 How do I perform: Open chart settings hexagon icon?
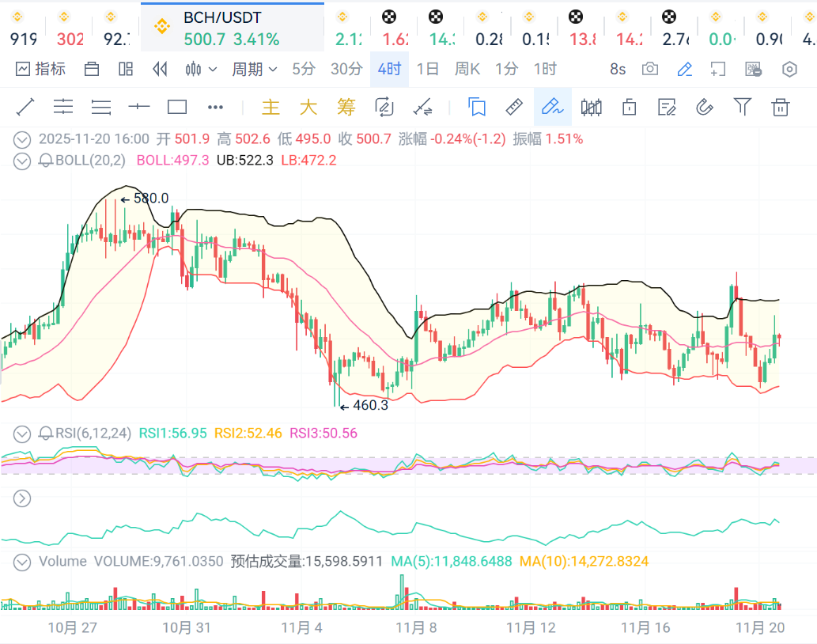tap(789, 70)
